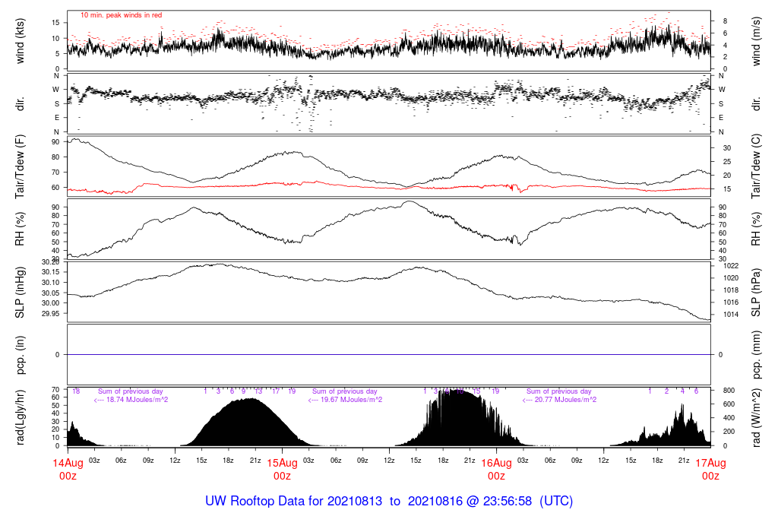Select the 'rad(Lgly/hr)' axis label
This screenshot has height=532, width=778.
click(x=20, y=417)
